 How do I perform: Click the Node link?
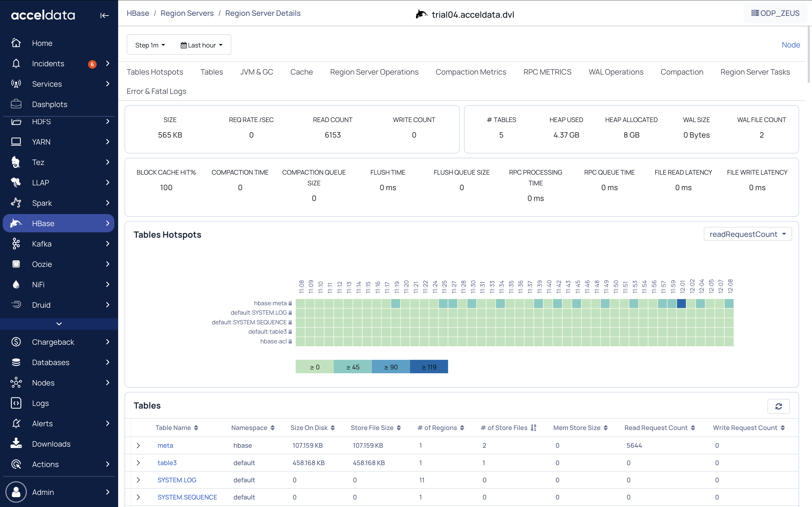pyautogui.click(x=791, y=45)
